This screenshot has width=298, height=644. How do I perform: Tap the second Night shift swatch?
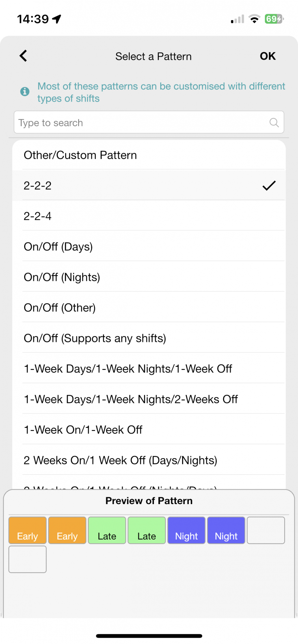226,530
